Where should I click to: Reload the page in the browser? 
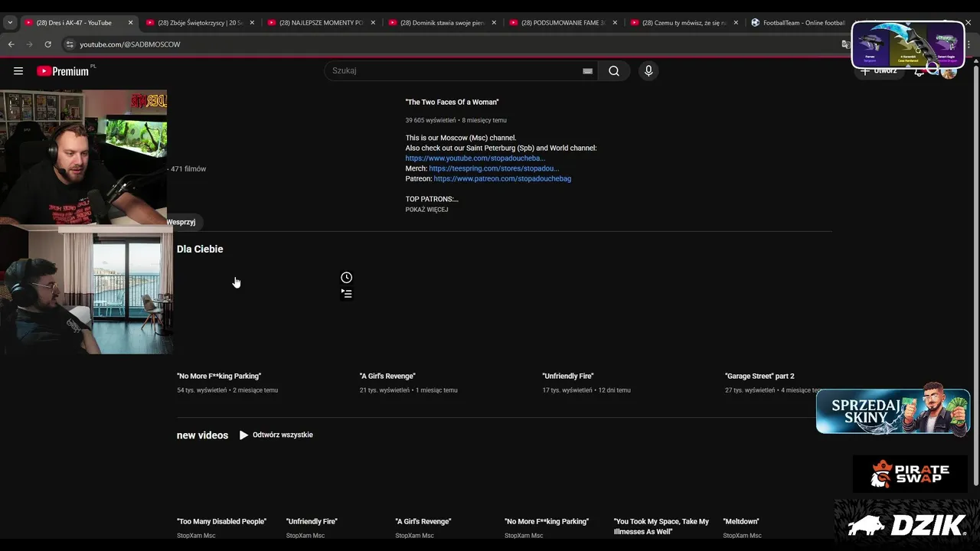47,44
